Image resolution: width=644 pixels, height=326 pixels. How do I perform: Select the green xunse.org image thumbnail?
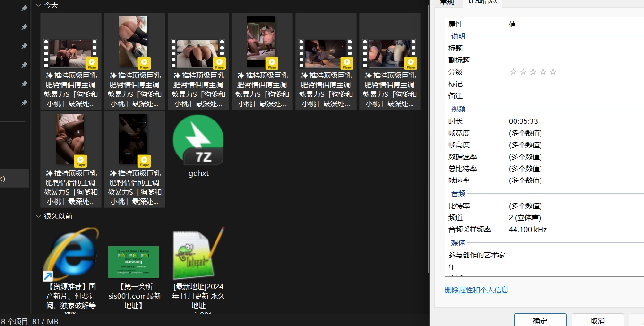[x=133, y=262]
